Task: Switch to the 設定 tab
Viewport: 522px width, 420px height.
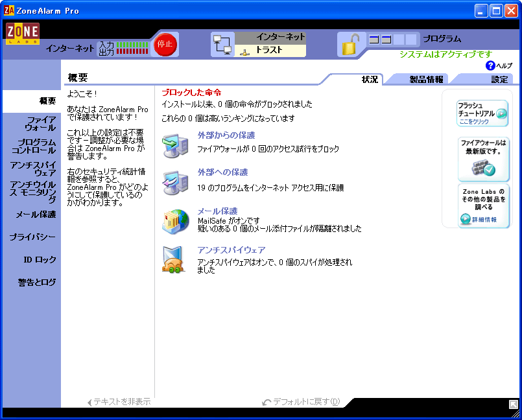Action: [x=499, y=80]
